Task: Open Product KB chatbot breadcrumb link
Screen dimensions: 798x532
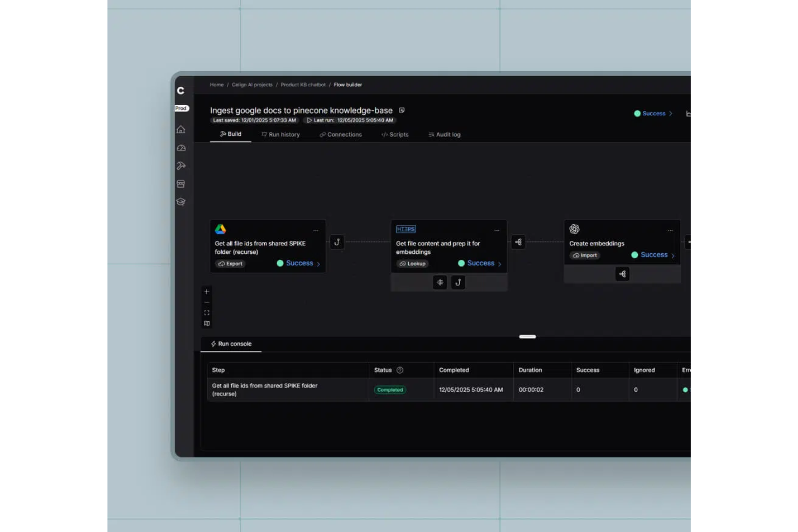Action: tap(303, 85)
